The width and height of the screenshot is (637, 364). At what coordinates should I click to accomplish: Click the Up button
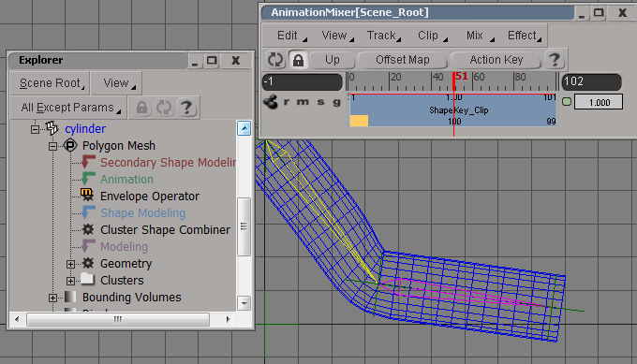click(333, 60)
